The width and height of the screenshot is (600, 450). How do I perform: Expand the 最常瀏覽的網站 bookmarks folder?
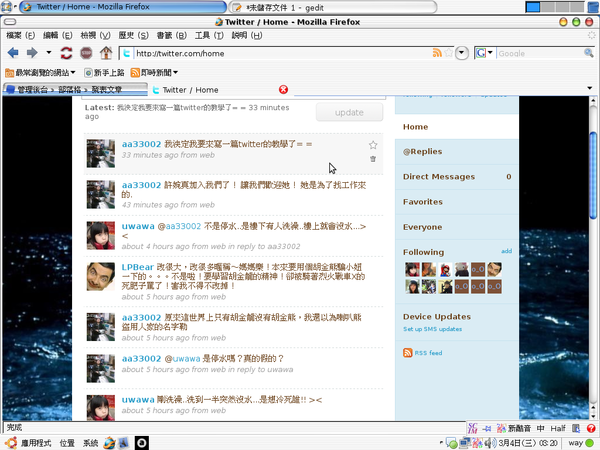tap(40, 72)
